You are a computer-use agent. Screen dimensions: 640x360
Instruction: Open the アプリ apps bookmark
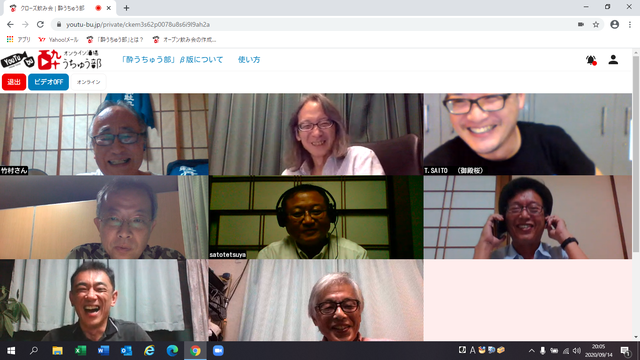[x=19, y=40]
